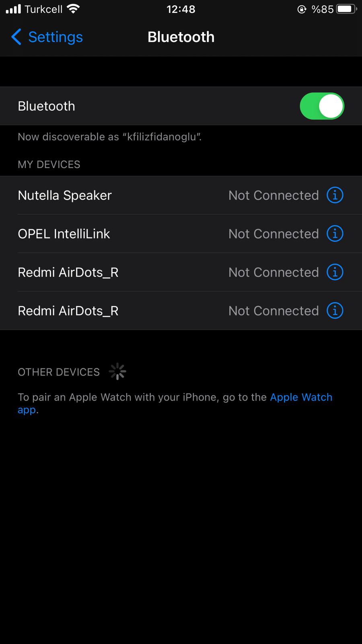Open info for OPEL IntelliLink
The image size is (362, 644).
tap(335, 234)
